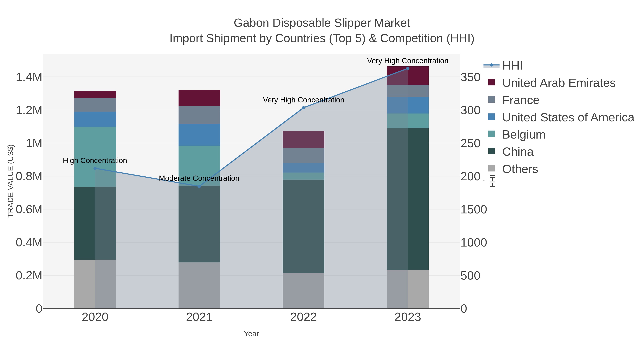Toggle United Arab Emirates legend entry
Screen dimensions: 644x362
click(552, 83)
